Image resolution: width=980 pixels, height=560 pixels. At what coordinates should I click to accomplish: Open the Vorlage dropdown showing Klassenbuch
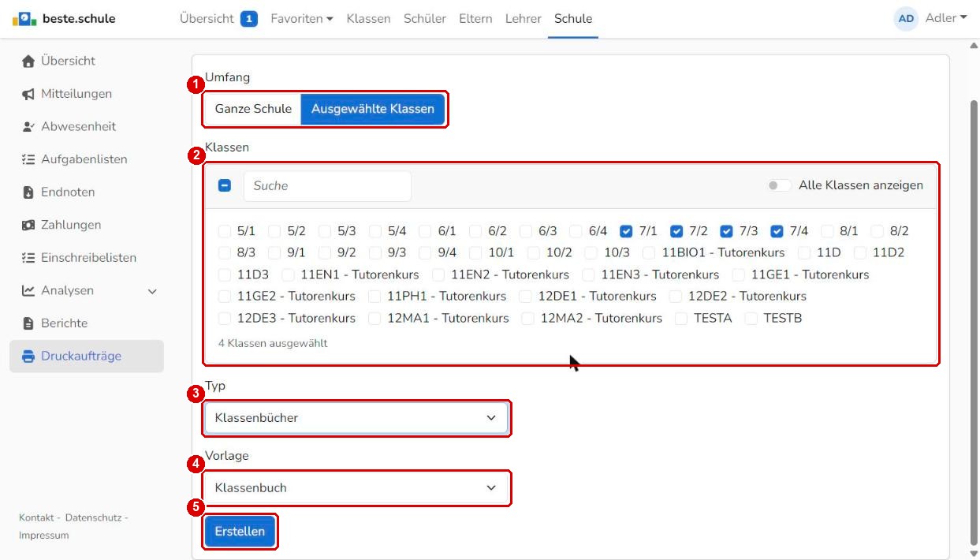356,488
